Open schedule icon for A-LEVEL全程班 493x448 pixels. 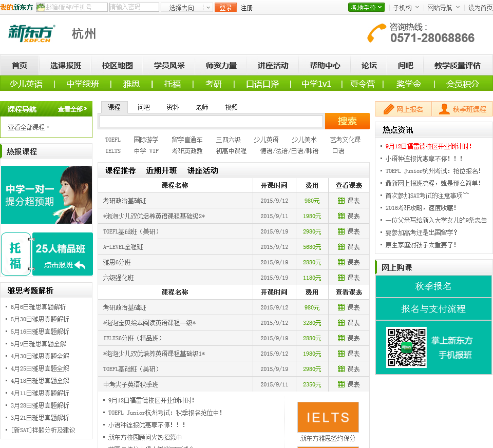tap(341, 247)
